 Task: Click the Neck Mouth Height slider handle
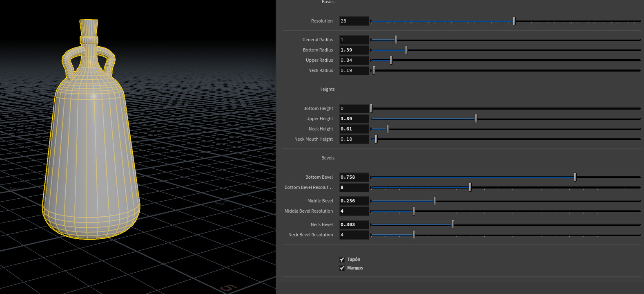click(376, 139)
